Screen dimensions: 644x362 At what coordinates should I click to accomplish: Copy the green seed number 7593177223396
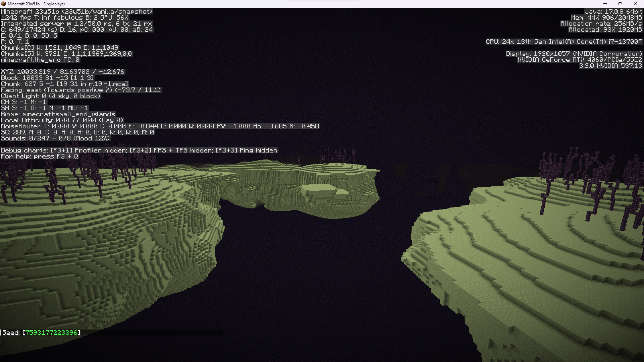(x=51, y=333)
